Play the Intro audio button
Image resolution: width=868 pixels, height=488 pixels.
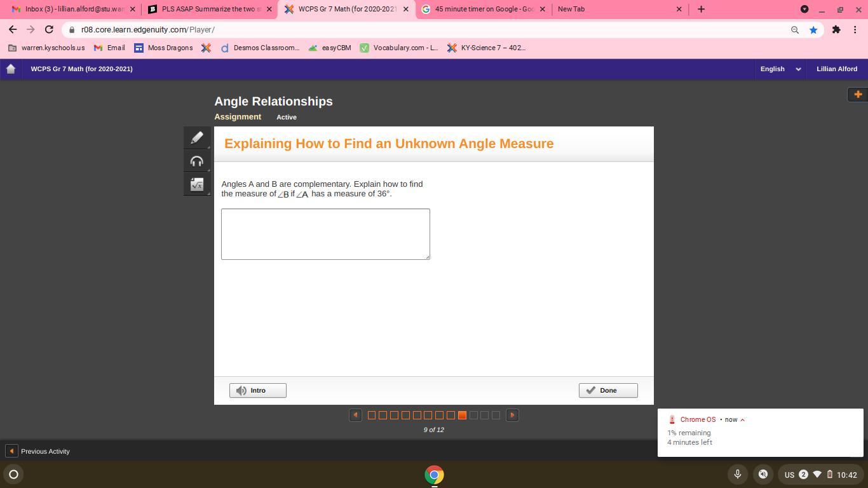[x=257, y=391]
